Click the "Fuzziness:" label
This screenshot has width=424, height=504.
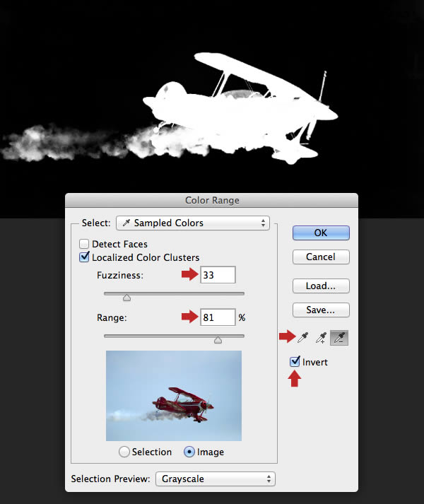(120, 276)
